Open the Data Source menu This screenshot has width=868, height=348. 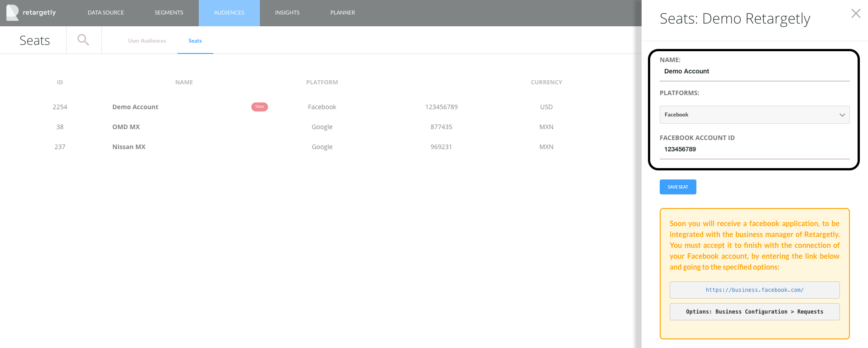click(106, 13)
